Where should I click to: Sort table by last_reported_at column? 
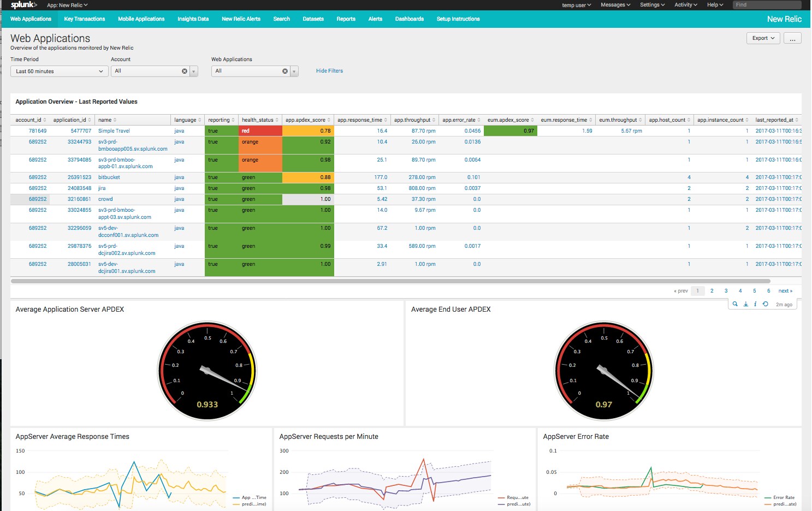point(777,120)
